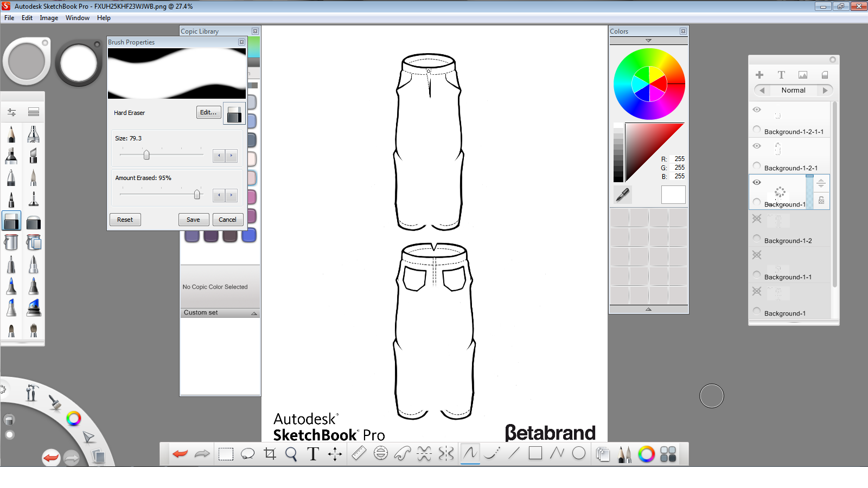Collapse the Colors panel top arrow
The height and width of the screenshot is (488, 868).
click(x=648, y=41)
